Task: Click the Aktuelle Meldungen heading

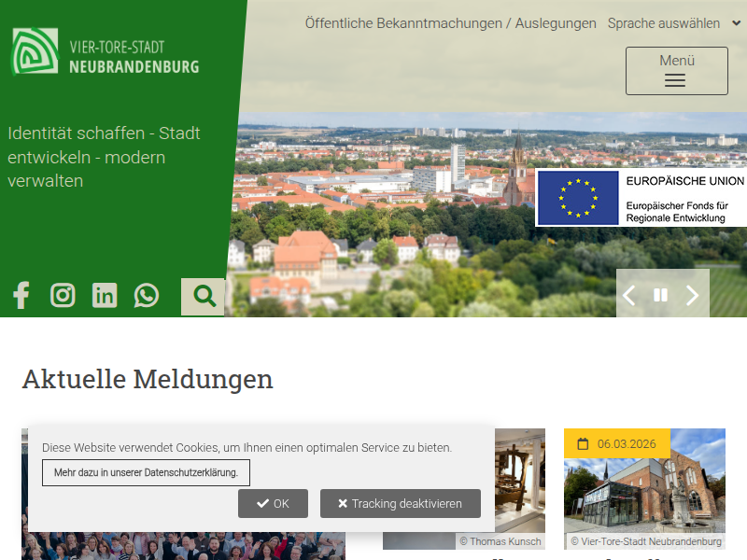Action: point(148,379)
